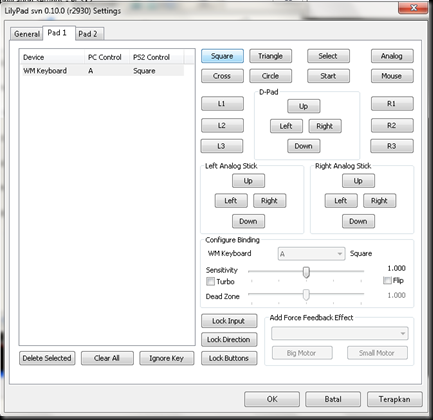
Task: Click Delete Selected button
Action: 47,358
